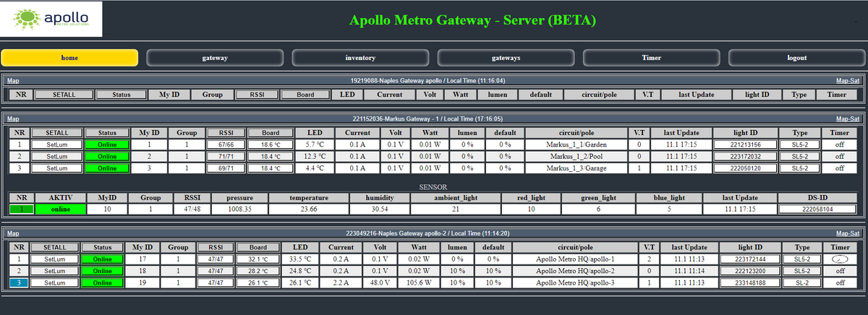The width and height of the screenshot is (868, 315).
Task: Click sensor temperature value 23.66
Action: (x=308, y=209)
